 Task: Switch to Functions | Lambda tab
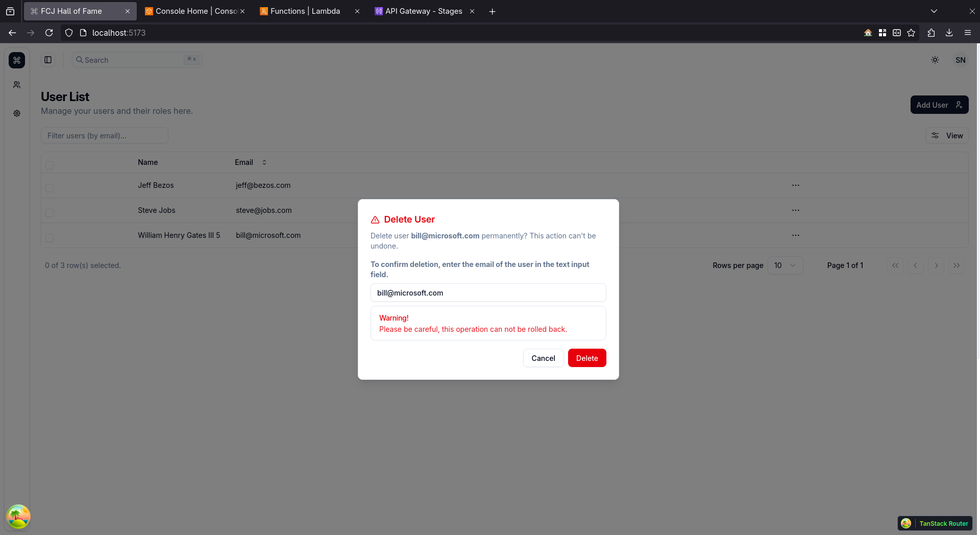309,11
